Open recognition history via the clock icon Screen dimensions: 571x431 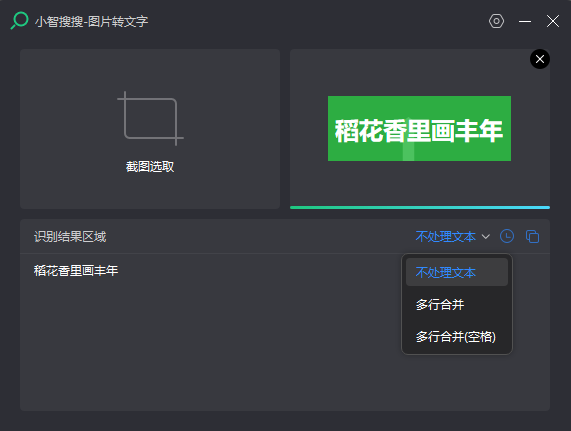tap(507, 236)
